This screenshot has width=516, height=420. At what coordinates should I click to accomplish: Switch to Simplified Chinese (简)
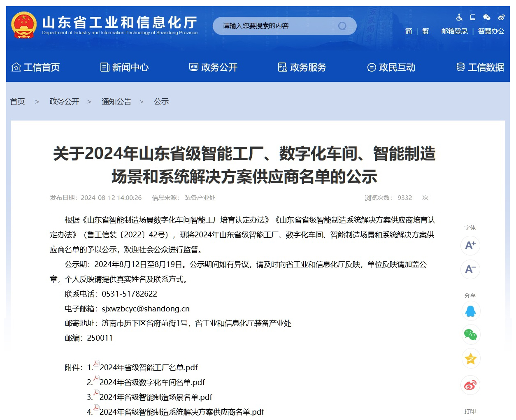tap(409, 31)
